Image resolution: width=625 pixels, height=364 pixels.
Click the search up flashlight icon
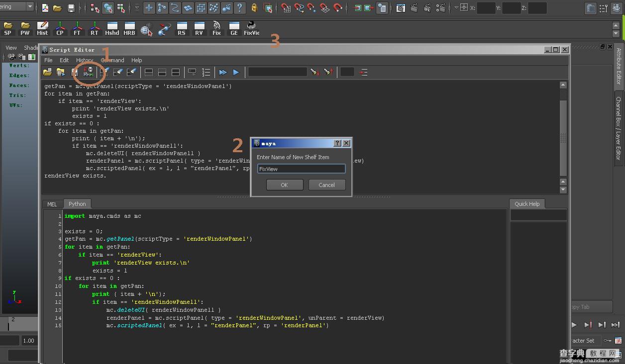328,73
